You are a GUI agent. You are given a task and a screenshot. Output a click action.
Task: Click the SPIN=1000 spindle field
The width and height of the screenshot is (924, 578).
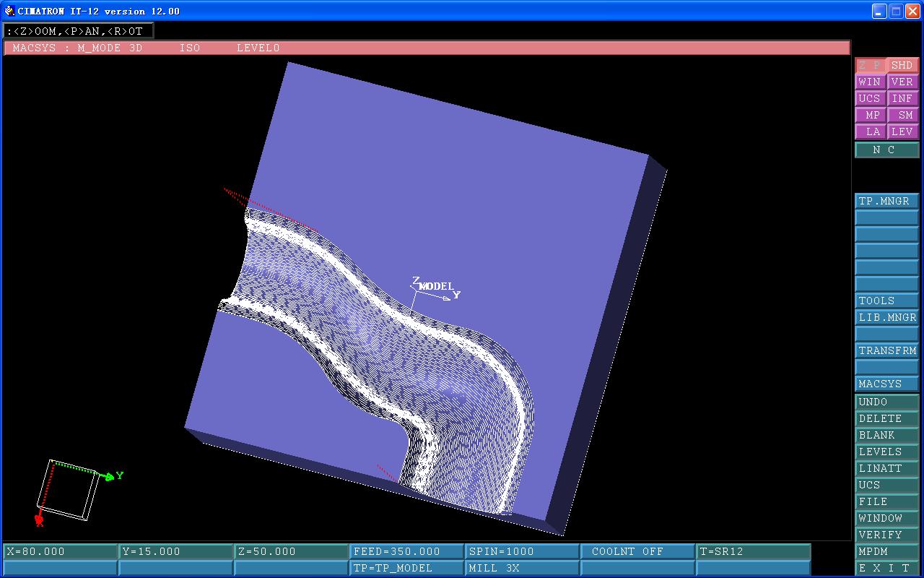(523, 551)
